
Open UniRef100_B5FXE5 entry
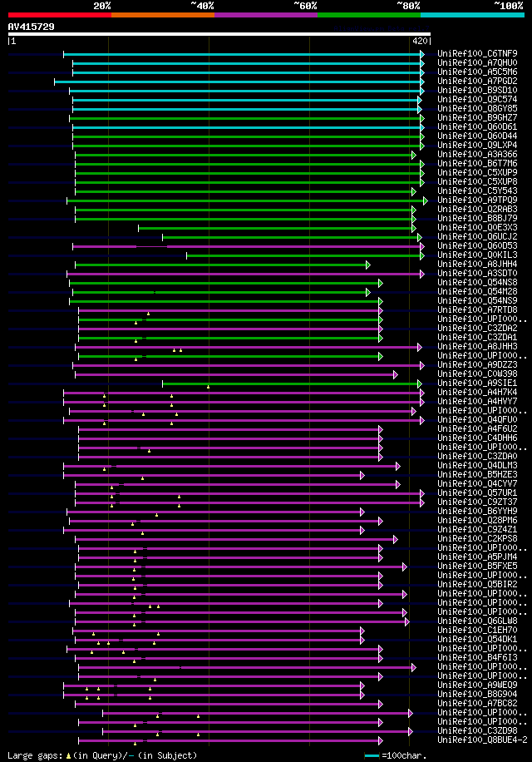coord(478,567)
